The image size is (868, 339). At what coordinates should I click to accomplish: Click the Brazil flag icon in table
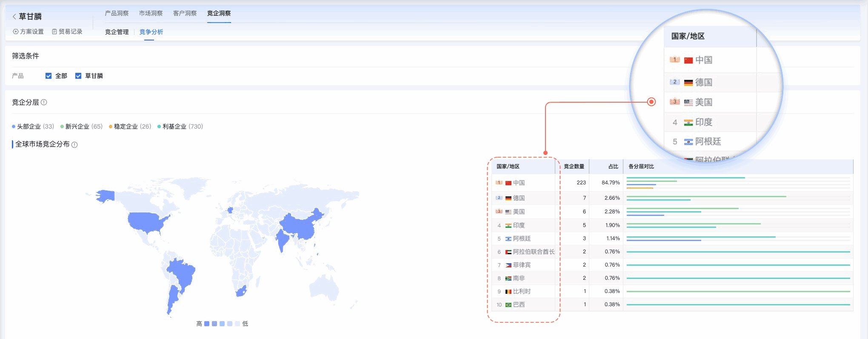coord(508,305)
